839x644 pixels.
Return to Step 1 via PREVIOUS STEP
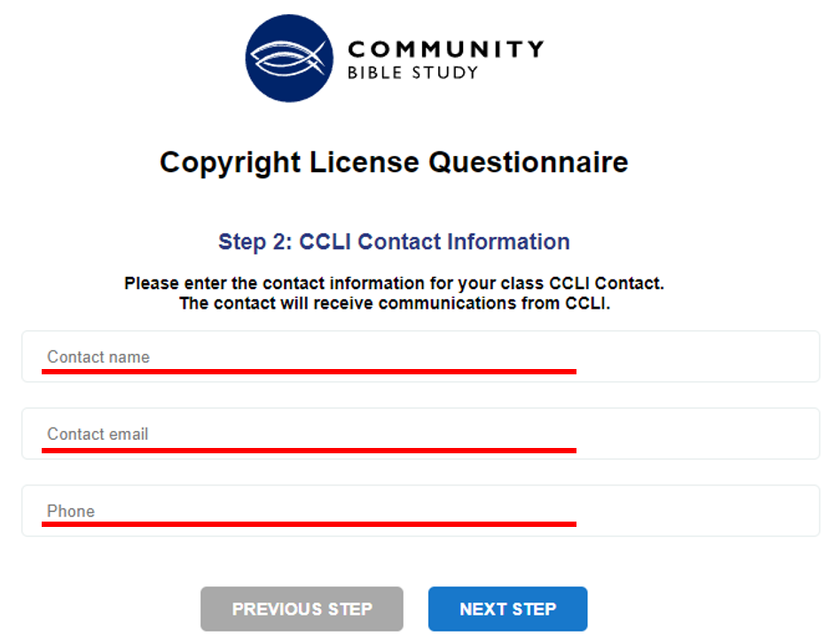(302, 609)
